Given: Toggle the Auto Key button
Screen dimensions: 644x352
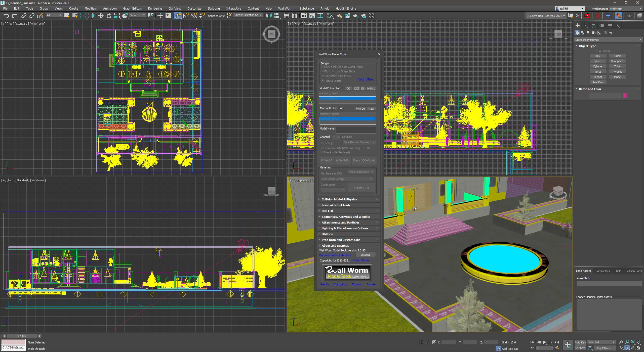Looking at the screenshot, I should pyautogui.click(x=580, y=342).
